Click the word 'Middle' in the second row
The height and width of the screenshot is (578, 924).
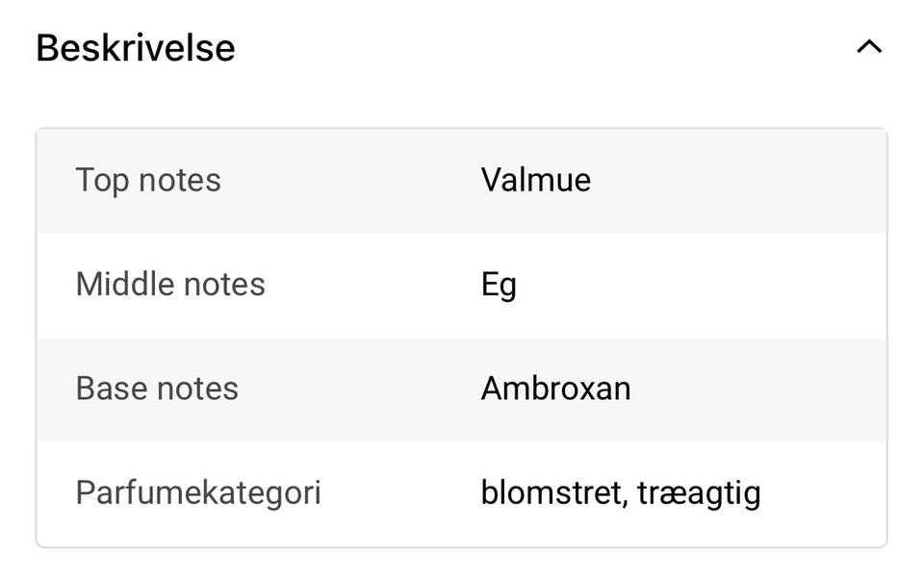[121, 285]
